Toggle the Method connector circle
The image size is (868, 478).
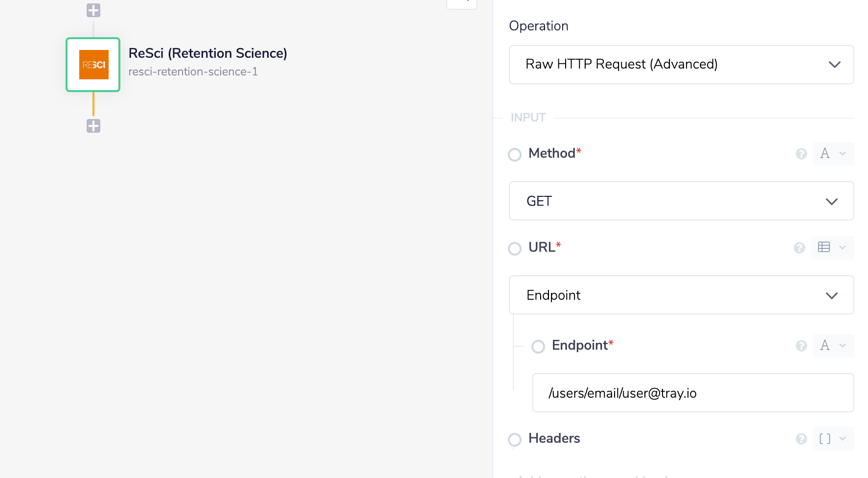click(515, 155)
